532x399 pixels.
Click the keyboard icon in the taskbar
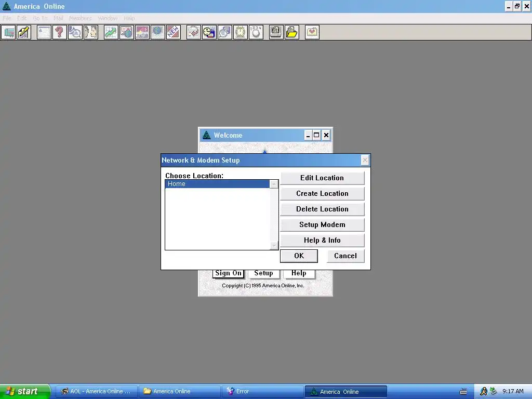coord(463,392)
